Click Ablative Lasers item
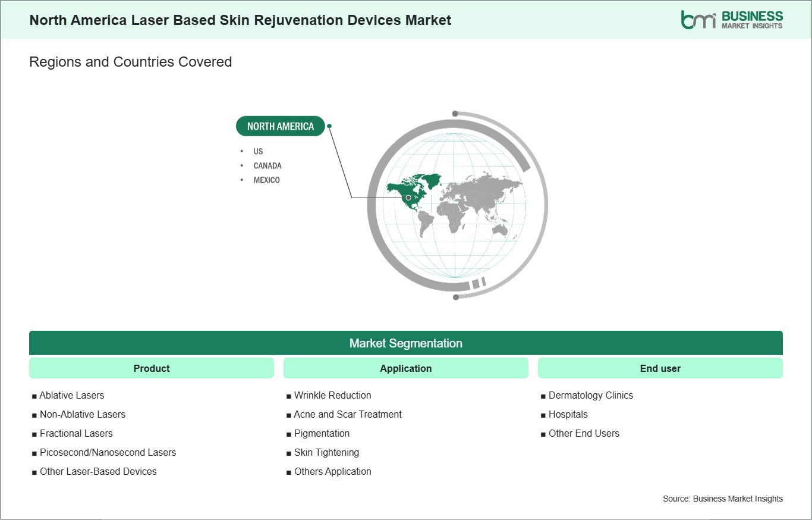This screenshot has width=812, height=520. pos(68,395)
